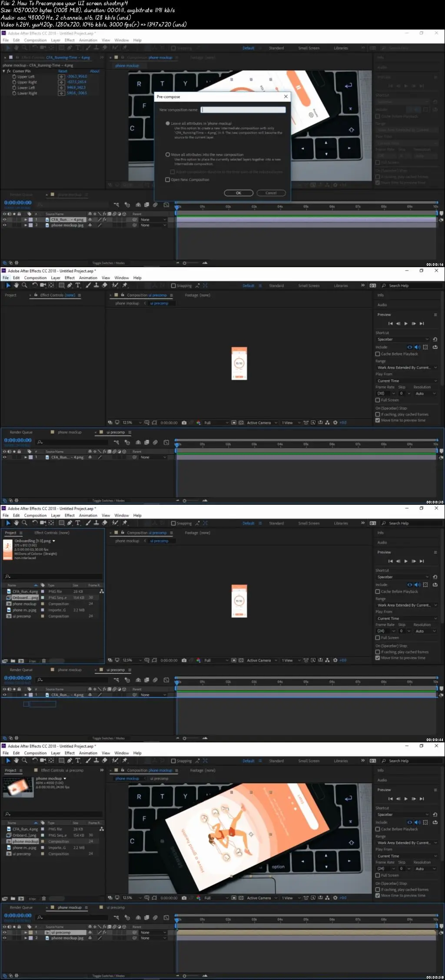
Task: Select Type tool in the 00:00:44 frame
Action: [78, 523]
